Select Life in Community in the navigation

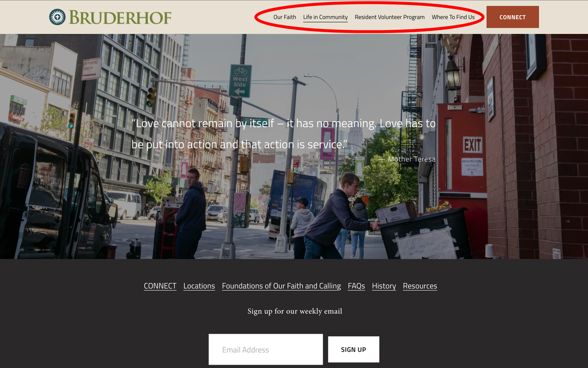325,17
